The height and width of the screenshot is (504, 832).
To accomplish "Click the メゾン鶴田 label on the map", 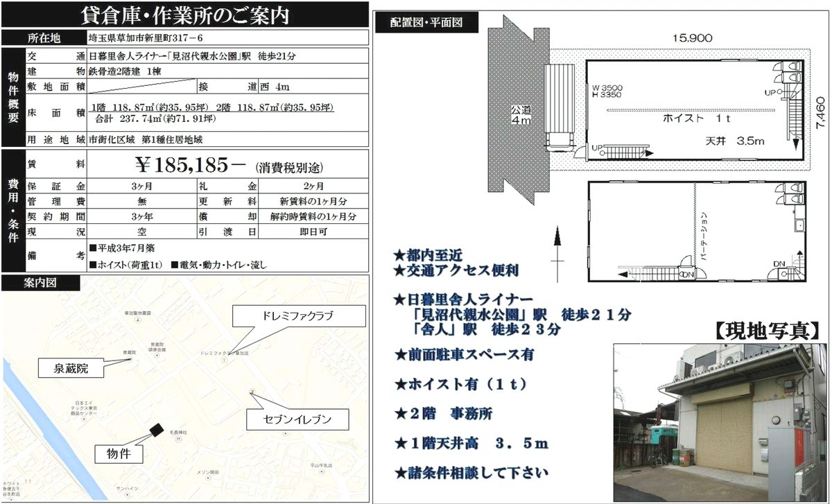I will click(209, 472).
